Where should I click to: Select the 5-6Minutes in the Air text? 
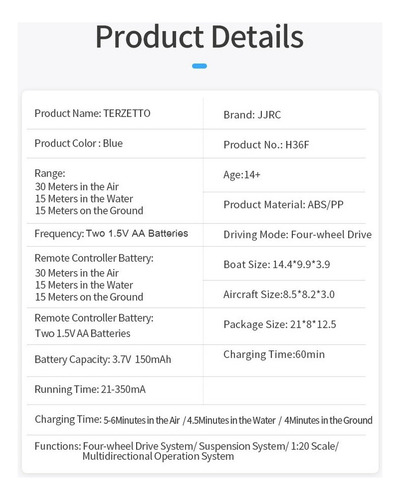pyautogui.click(x=142, y=420)
